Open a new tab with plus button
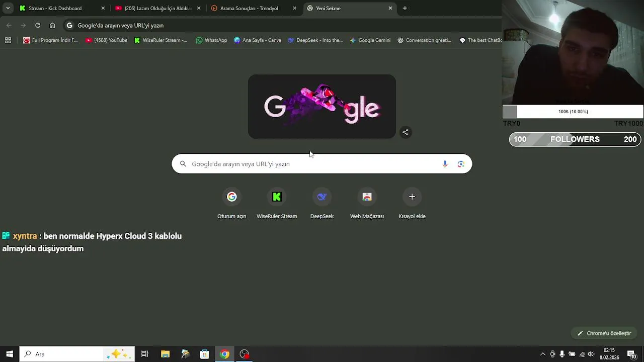The image size is (644, 362). pos(405,8)
